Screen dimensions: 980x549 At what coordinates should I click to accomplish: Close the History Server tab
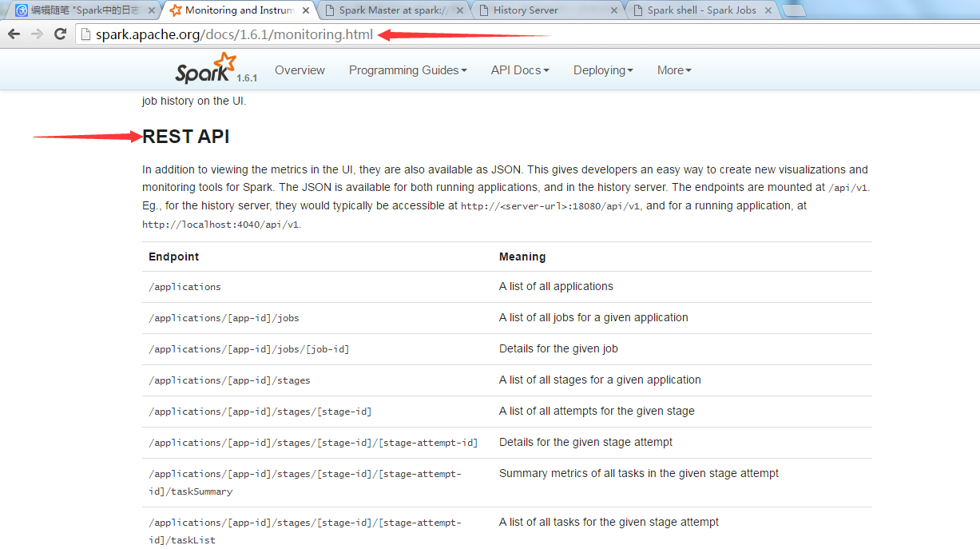tap(614, 10)
